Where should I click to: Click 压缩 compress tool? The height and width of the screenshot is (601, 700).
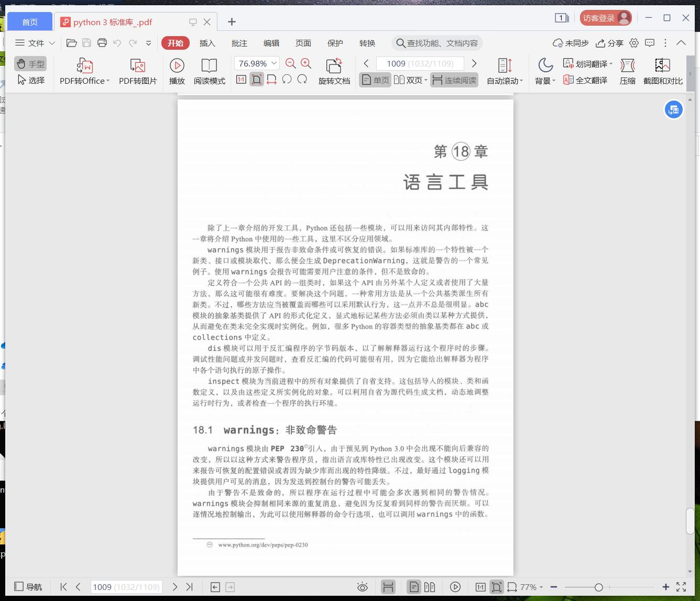[x=627, y=72]
